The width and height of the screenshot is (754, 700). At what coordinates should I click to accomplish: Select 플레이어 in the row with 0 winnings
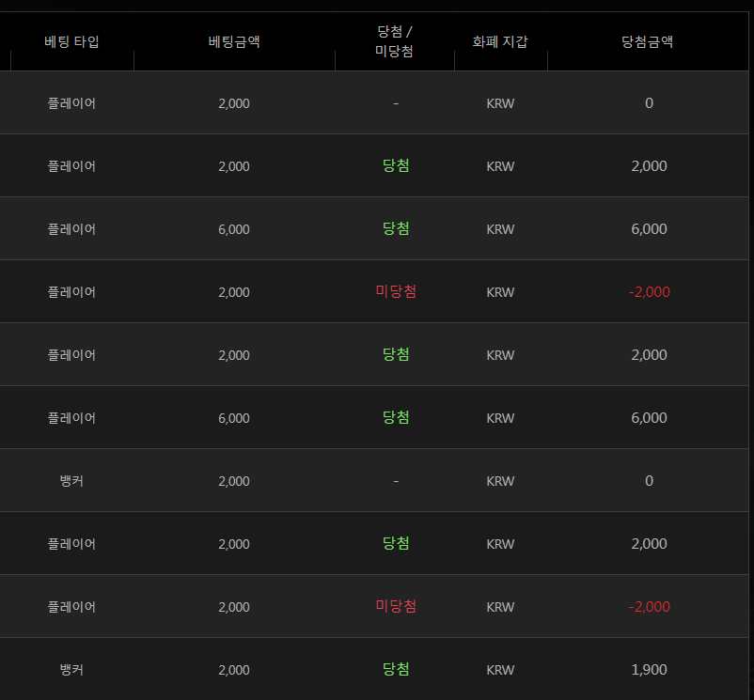click(x=71, y=103)
